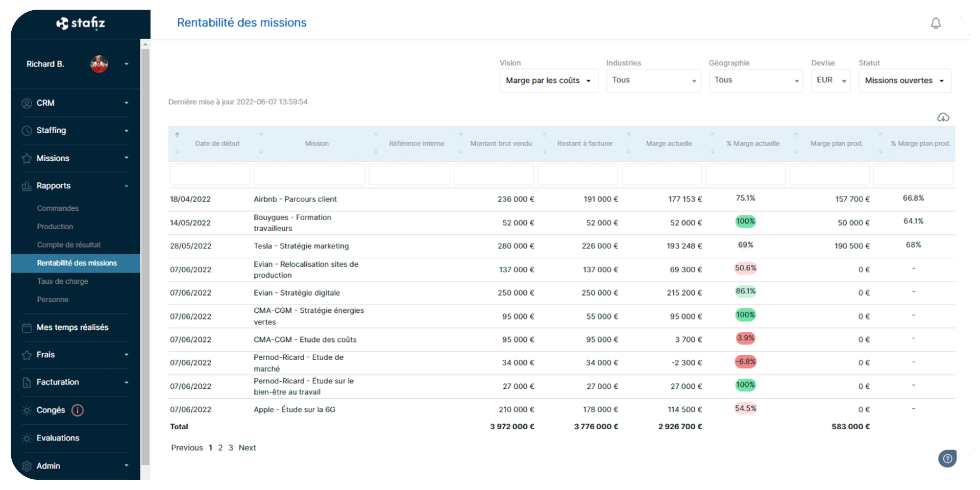
Task: Open the Vision dropdown
Action: 549,81
